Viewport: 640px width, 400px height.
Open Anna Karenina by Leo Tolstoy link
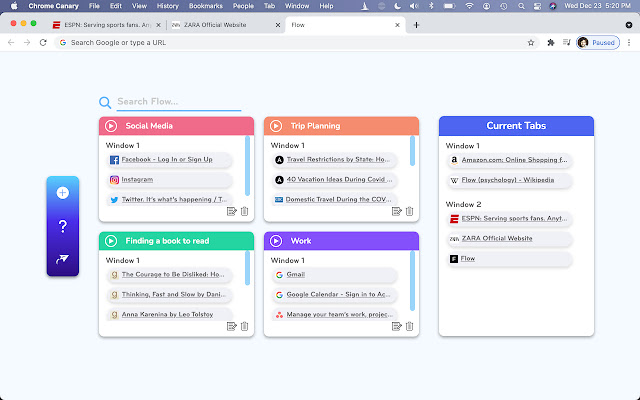coord(167,314)
